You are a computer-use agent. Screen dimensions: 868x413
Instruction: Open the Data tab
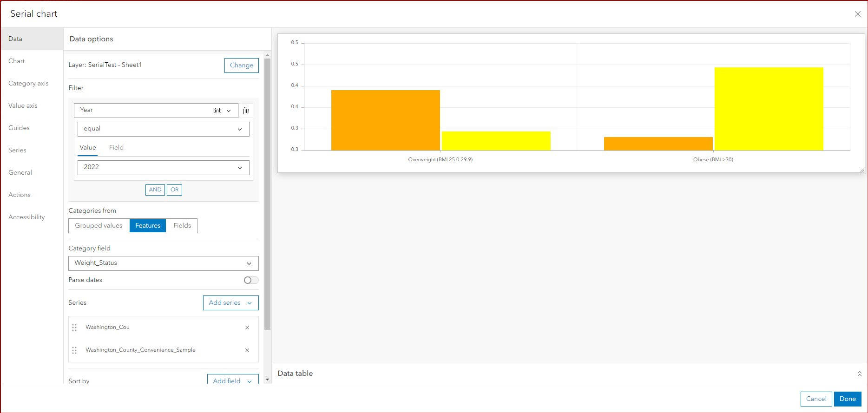32,39
